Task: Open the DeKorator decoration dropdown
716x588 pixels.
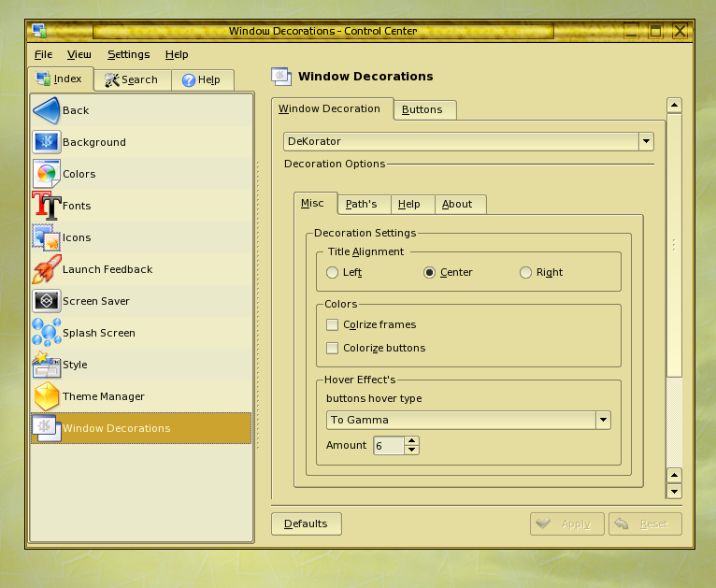Action: point(468,141)
